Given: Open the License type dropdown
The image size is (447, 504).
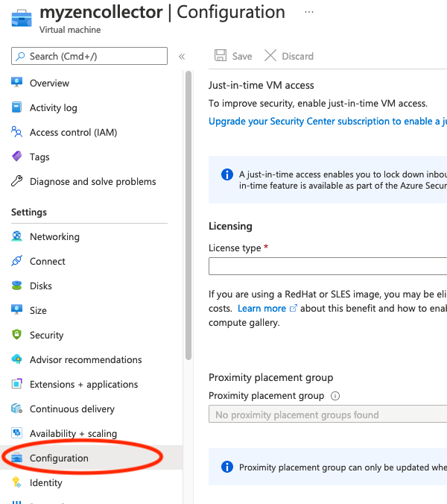Looking at the screenshot, I should pyautogui.click(x=328, y=266).
